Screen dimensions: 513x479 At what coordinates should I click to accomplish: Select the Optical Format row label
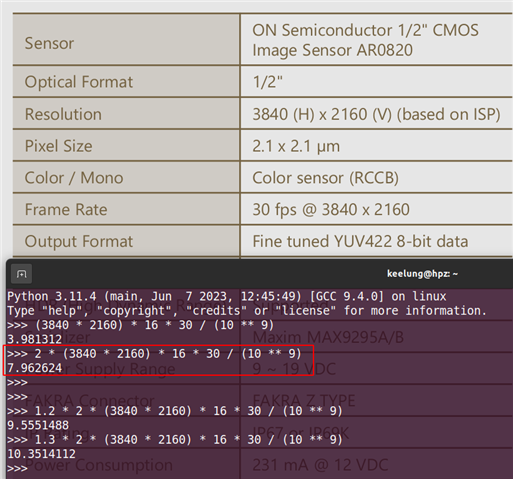point(79,82)
